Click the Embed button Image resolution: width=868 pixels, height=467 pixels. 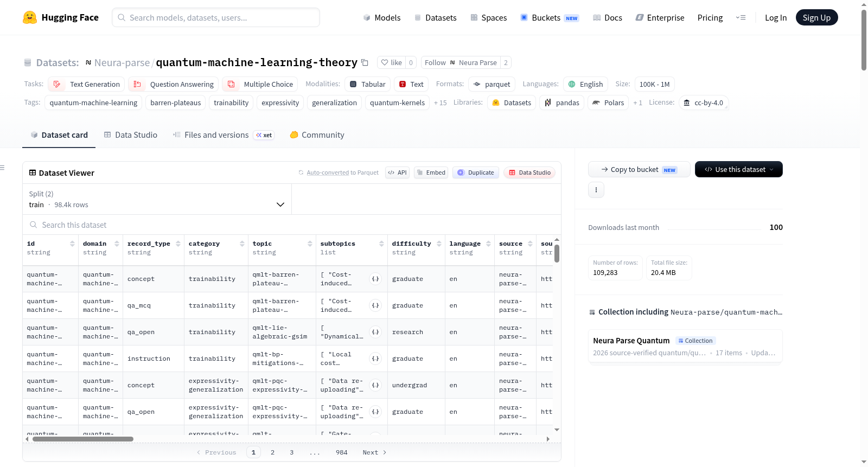[431, 172]
